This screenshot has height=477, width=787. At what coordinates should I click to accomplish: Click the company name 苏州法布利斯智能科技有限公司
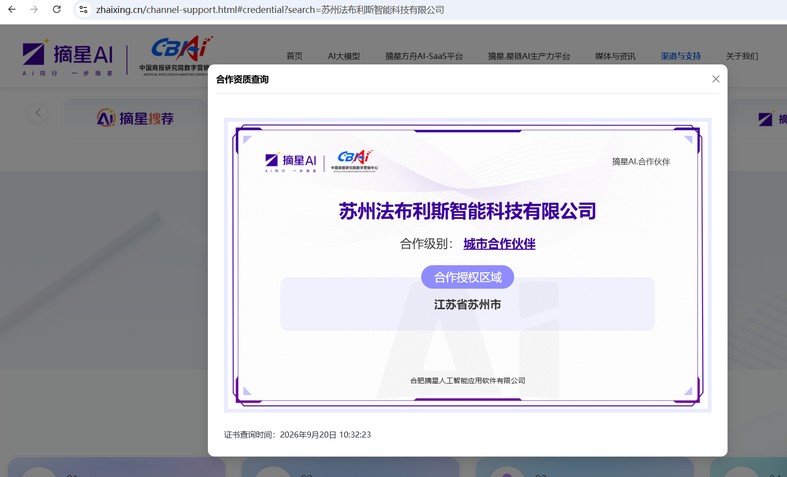[467, 211]
